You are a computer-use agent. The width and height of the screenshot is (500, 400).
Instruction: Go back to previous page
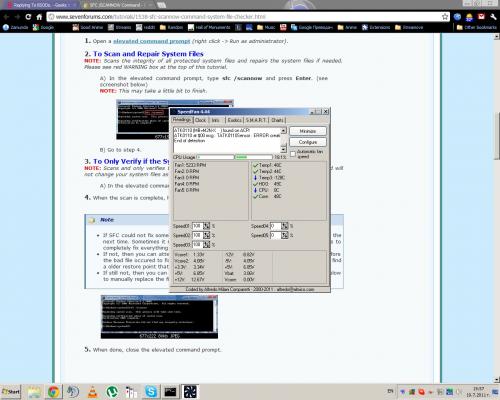[7, 17]
